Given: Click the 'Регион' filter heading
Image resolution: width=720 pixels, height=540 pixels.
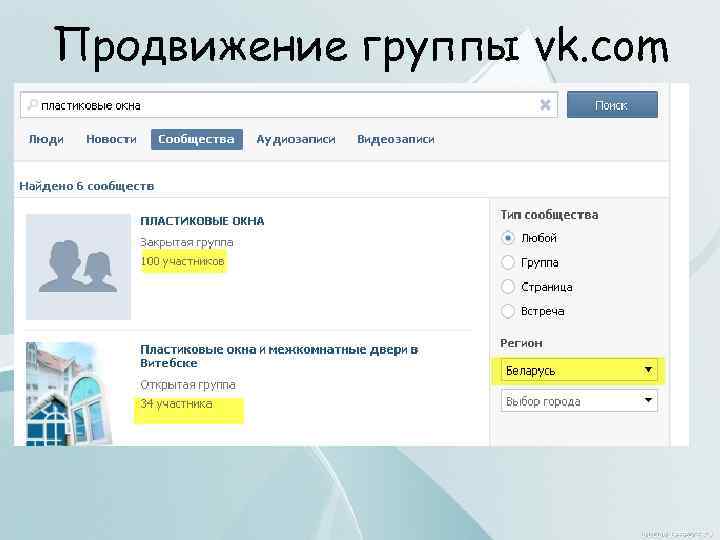Looking at the screenshot, I should click(521, 343).
